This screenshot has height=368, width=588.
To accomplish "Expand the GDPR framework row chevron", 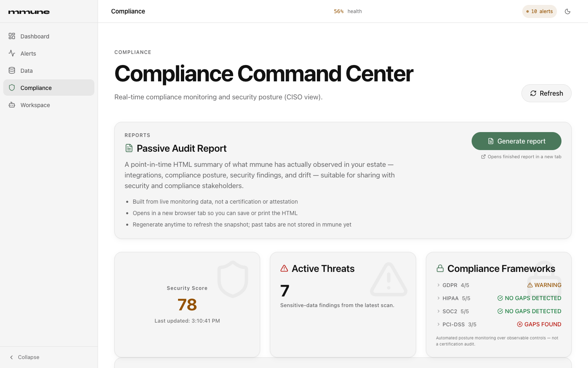I will click(439, 285).
